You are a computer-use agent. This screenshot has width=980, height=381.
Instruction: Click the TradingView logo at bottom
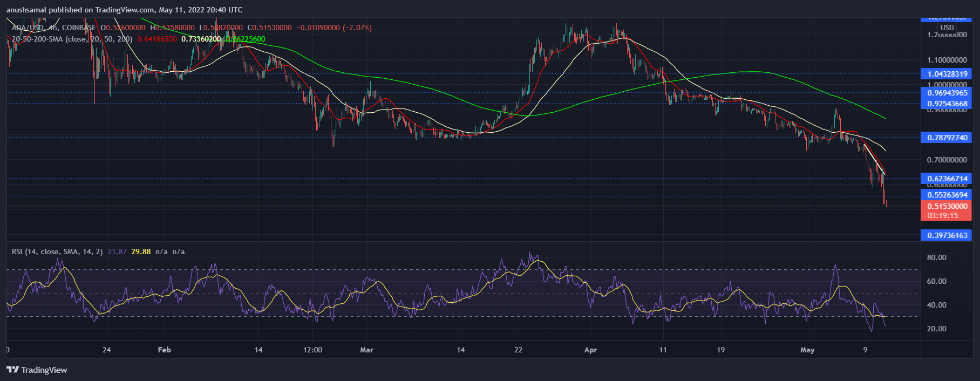(x=37, y=370)
